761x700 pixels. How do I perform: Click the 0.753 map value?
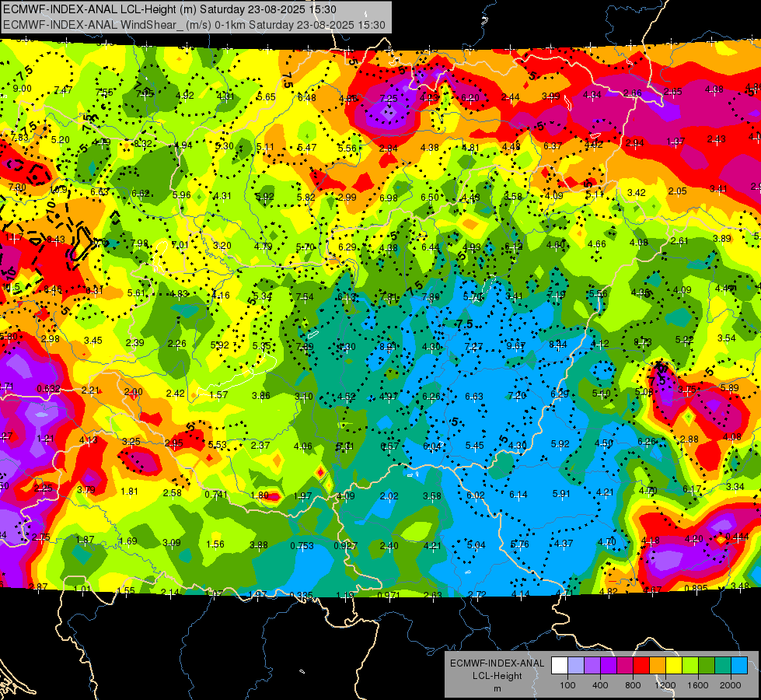point(302,546)
